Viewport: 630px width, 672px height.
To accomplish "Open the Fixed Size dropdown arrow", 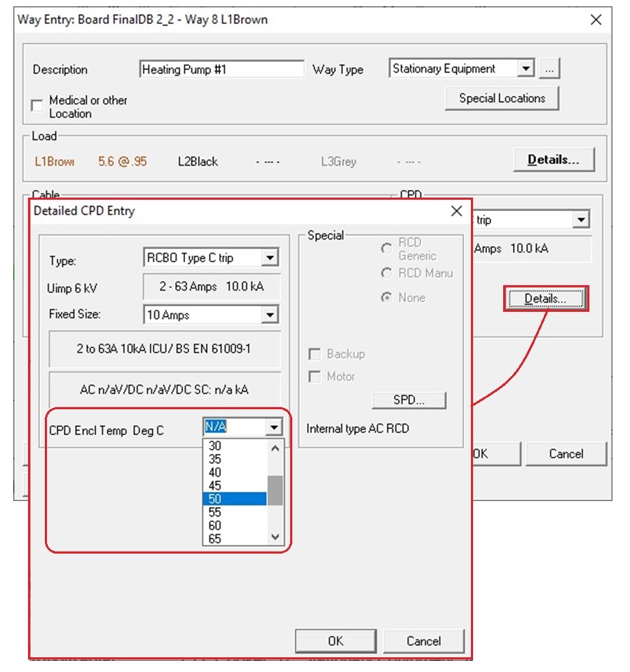I will pos(270,315).
